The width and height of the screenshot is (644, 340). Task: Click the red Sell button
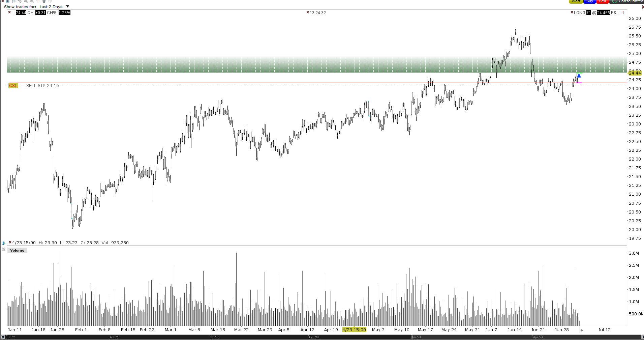point(603,1)
